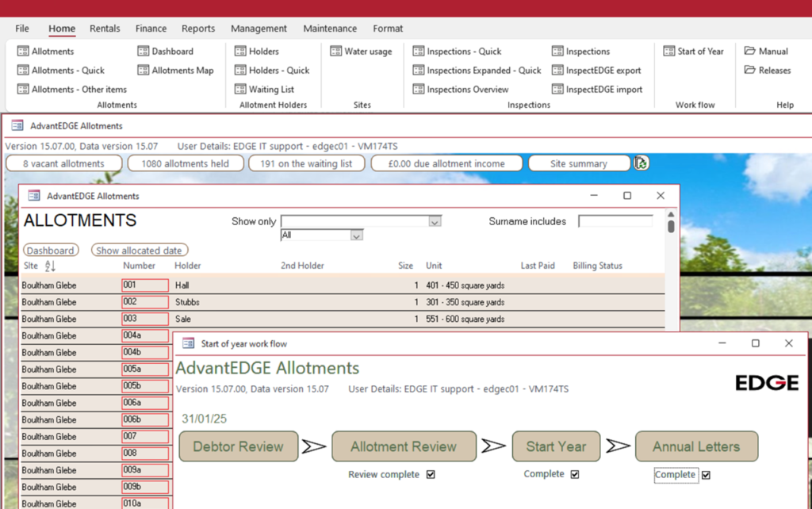Click the Start of Year workflow icon
This screenshot has height=509, width=812.
[x=669, y=52]
